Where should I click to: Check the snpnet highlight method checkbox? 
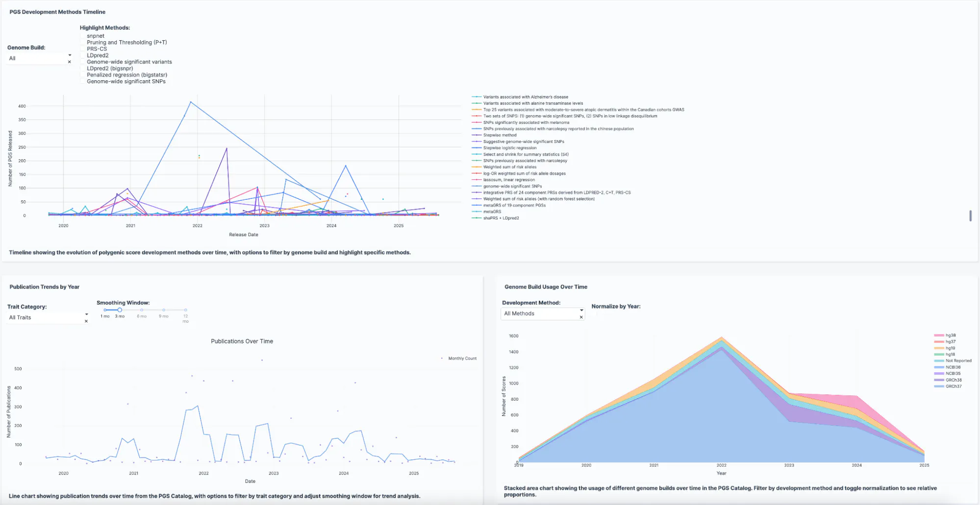[x=83, y=36]
